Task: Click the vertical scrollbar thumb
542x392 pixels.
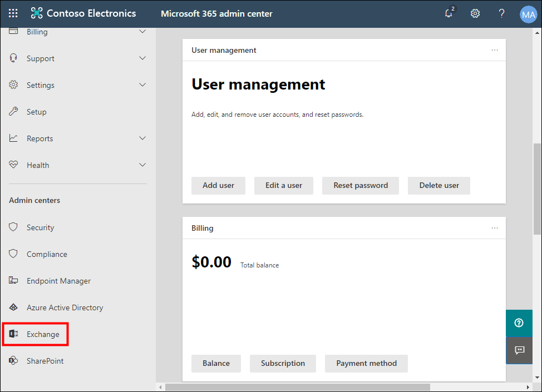Action: pos(537,189)
